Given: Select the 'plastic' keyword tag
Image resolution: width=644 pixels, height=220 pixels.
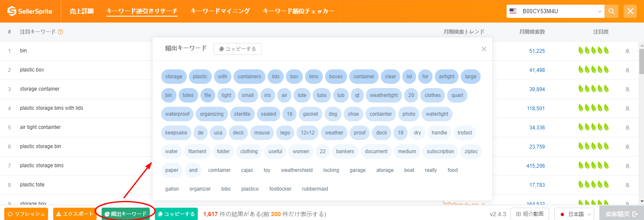Looking at the screenshot, I should (x=200, y=77).
